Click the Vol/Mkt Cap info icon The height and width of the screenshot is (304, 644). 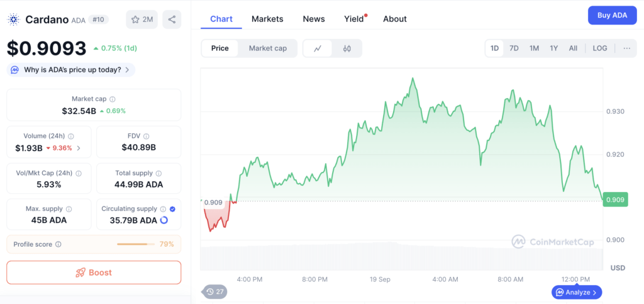coord(79,173)
